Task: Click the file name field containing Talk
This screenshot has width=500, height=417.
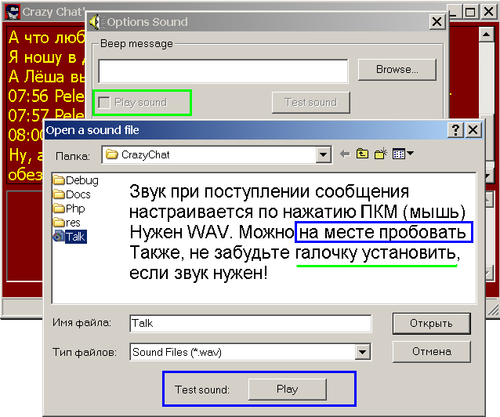Action: 251,323
